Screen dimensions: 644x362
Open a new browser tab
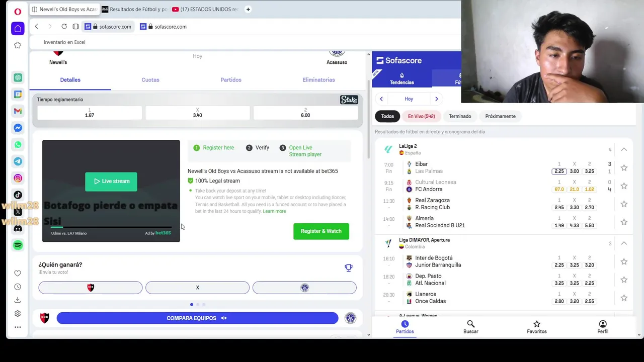click(248, 9)
